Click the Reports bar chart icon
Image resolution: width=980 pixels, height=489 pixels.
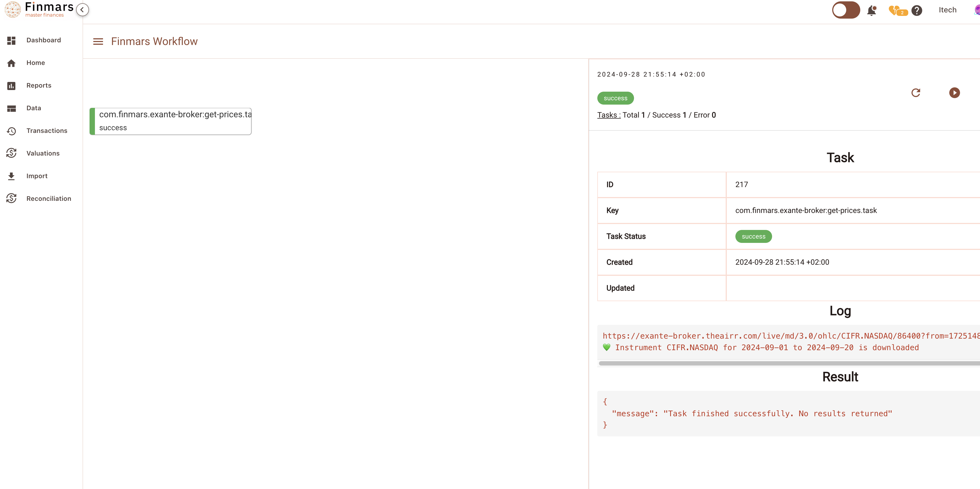point(11,86)
